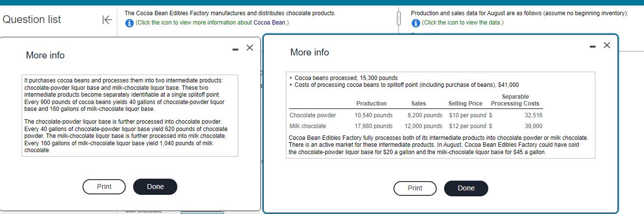The height and width of the screenshot is (214, 644).
Task: Click Done in left More info dialog
Action: click(x=155, y=187)
